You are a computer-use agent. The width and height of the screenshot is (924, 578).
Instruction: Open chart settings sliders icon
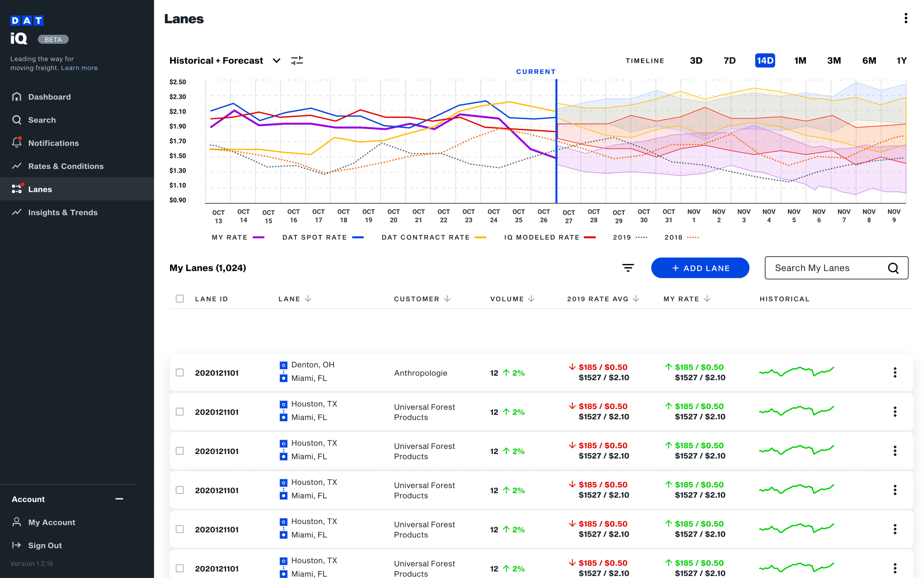coord(297,60)
